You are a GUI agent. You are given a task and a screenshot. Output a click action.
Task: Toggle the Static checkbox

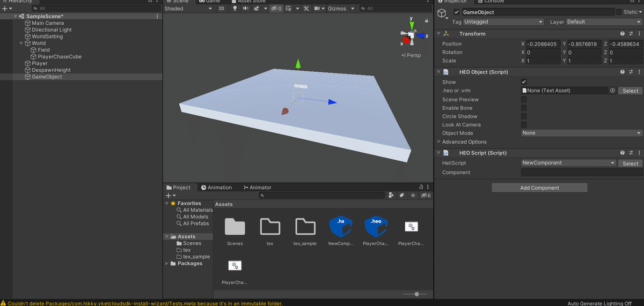point(619,12)
